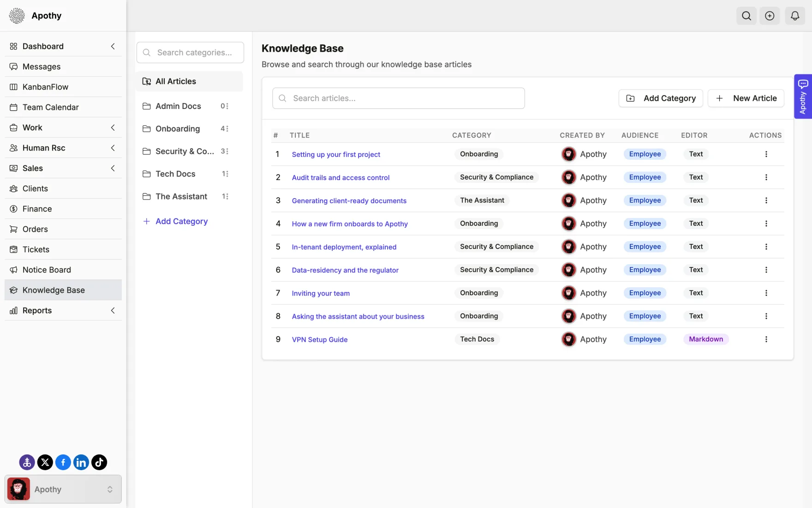
Task: Expand the Human Rsc menu chevron
Action: (x=113, y=148)
